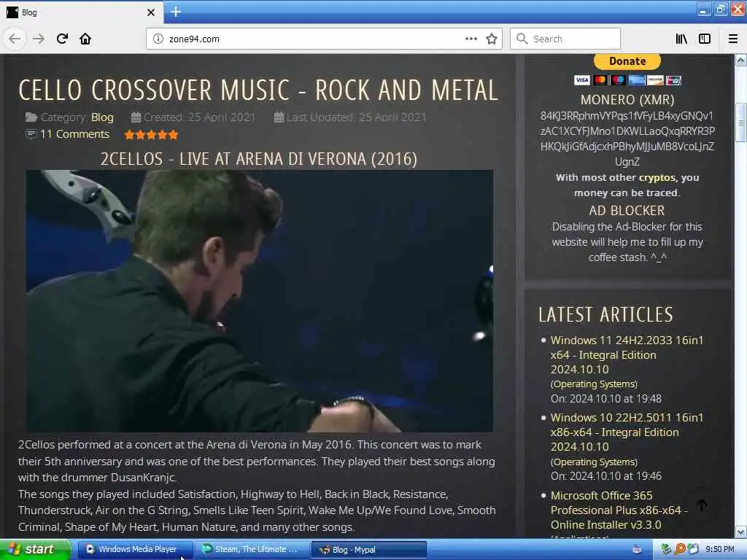This screenshot has height=560, width=747.
Task: Click the back-to-top arrow button
Action: coord(702,505)
